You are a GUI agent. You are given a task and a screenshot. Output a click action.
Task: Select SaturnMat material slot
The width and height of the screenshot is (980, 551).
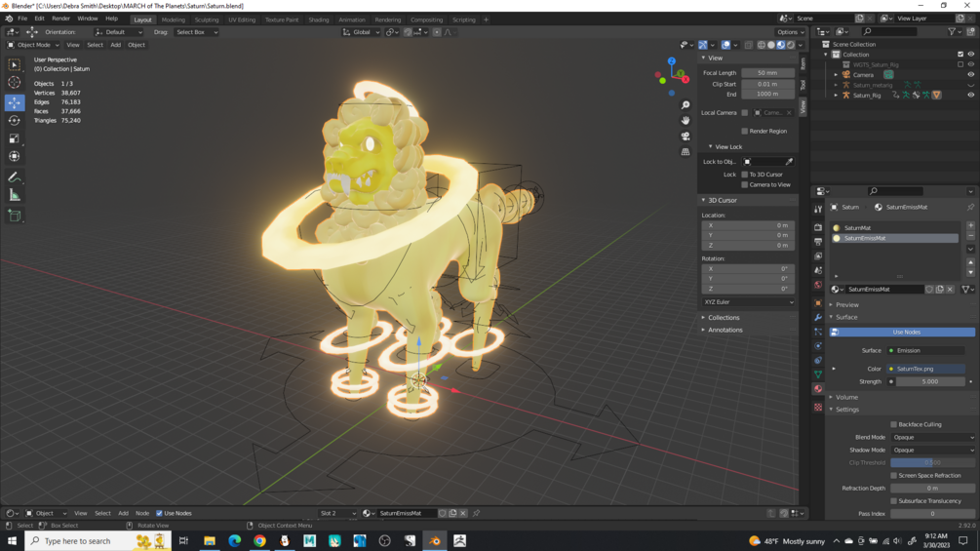[x=895, y=228]
